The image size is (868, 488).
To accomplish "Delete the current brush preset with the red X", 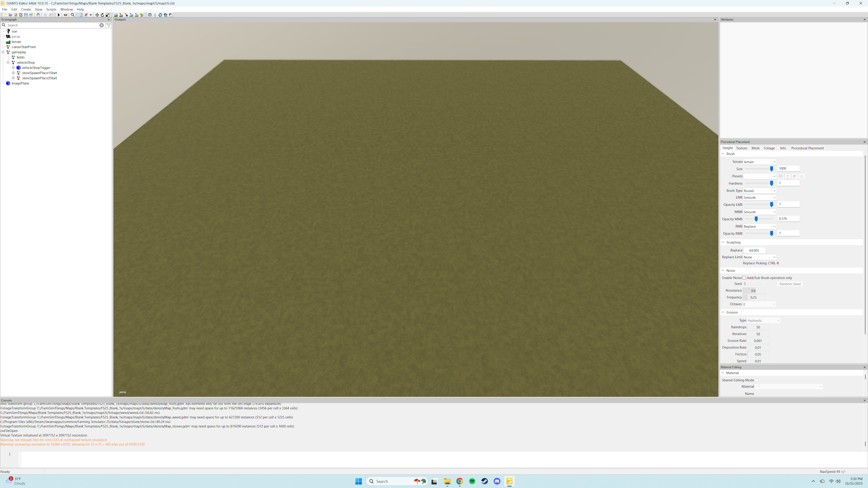I will 794,176.
